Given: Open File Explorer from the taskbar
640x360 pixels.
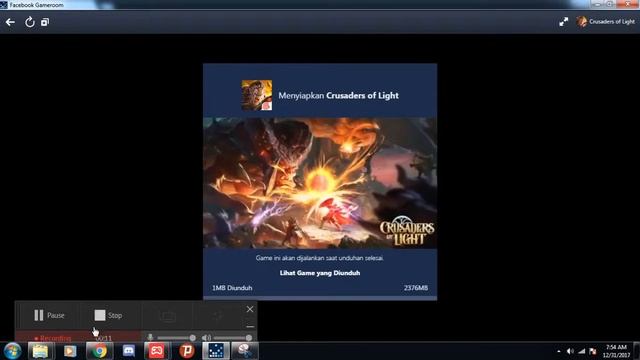Looking at the screenshot, I should pyautogui.click(x=40, y=351).
